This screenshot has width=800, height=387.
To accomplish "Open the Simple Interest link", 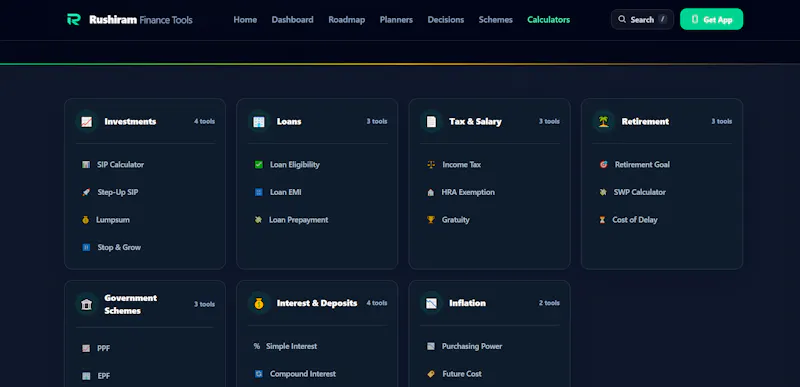I will tap(291, 346).
